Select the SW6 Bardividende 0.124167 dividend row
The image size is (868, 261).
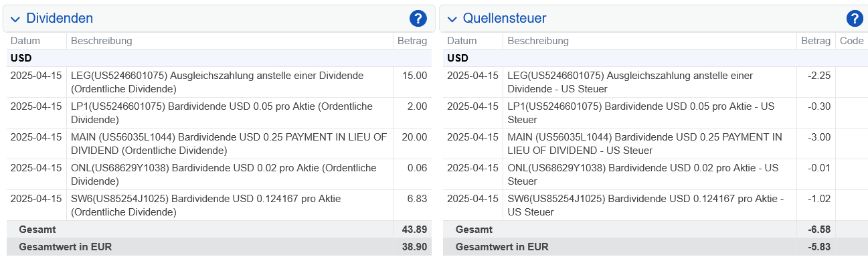pyautogui.click(x=219, y=205)
